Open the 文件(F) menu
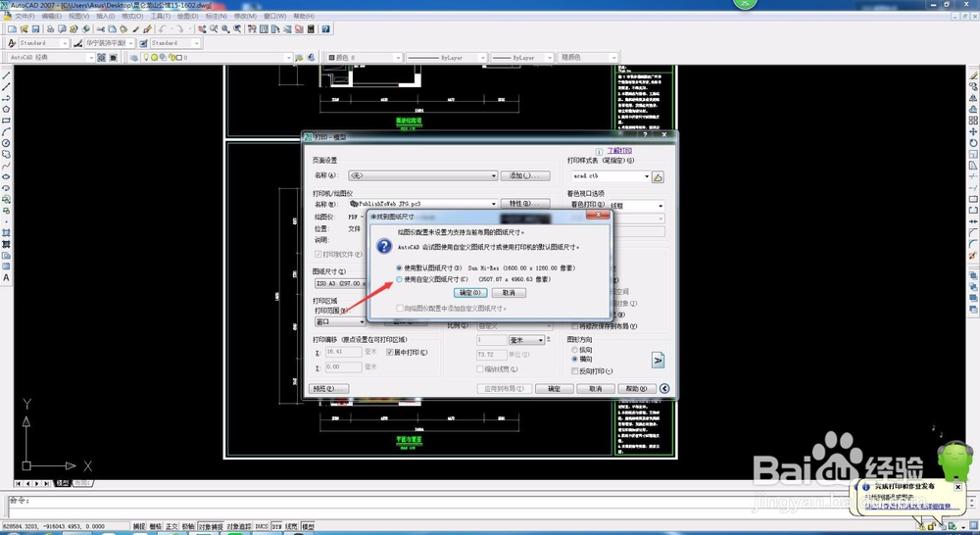Image resolution: width=980 pixels, height=535 pixels. [25, 17]
